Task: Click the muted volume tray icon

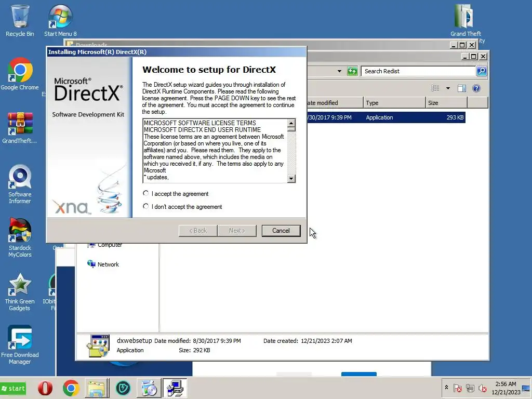Action: click(x=482, y=388)
